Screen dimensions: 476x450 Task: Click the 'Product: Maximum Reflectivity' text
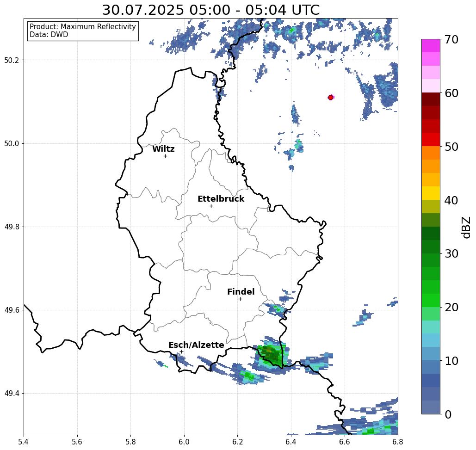82,27
